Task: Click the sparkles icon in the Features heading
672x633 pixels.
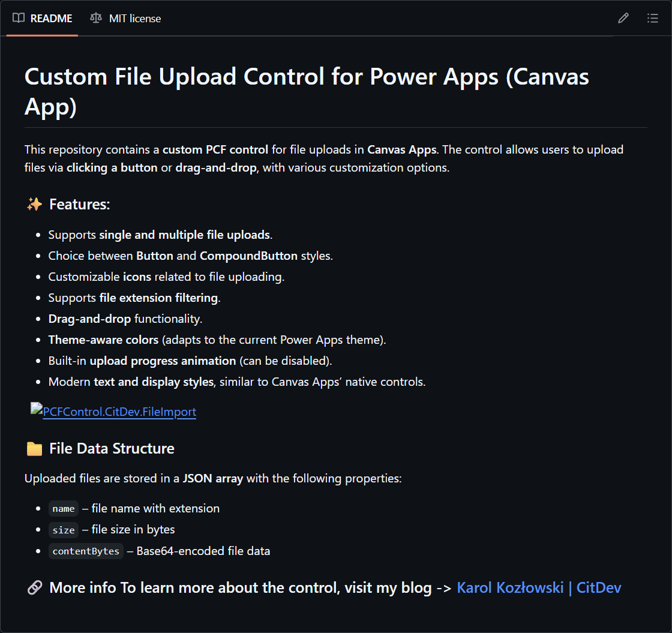Action: (34, 204)
